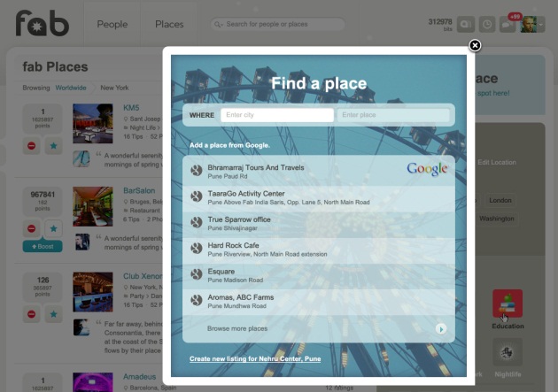558x392 pixels.
Task: Click the KM5 place thumbnail
Action: pos(93,123)
